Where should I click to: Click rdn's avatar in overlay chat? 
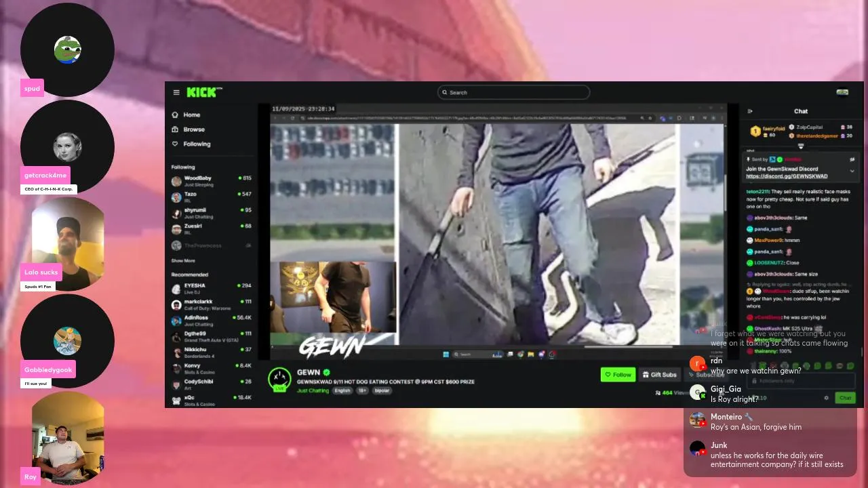[698, 363]
